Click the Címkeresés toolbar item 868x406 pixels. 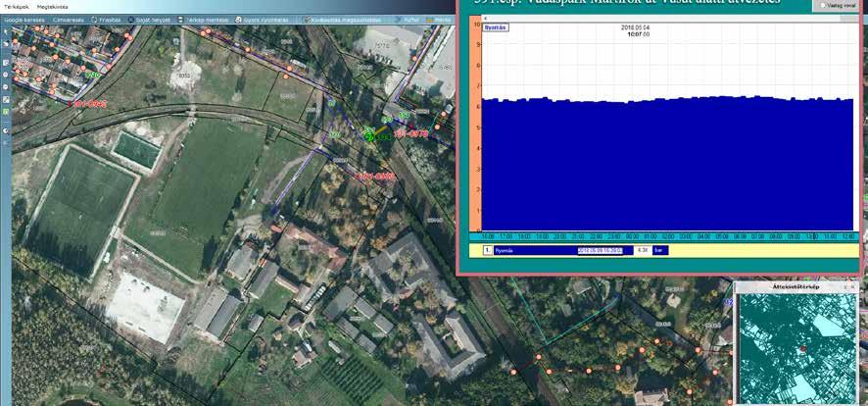(x=69, y=20)
